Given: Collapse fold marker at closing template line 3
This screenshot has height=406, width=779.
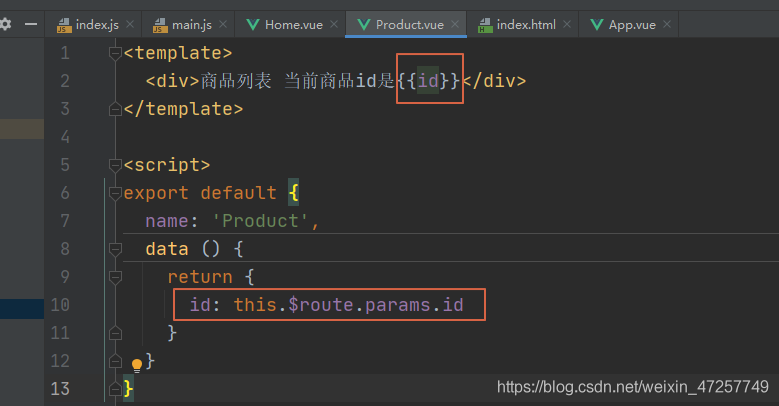Looking at the screenshot, I should [115, 109].
